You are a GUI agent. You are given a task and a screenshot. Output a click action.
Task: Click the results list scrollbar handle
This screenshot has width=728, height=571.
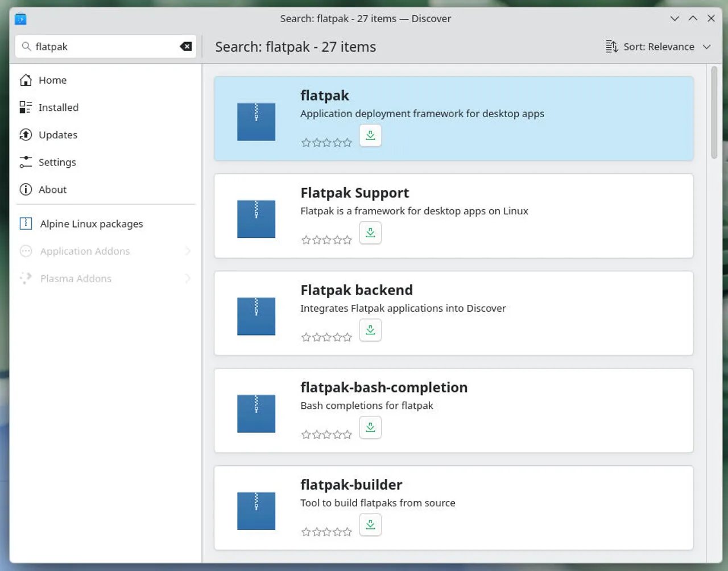click(x=714, y=113)
